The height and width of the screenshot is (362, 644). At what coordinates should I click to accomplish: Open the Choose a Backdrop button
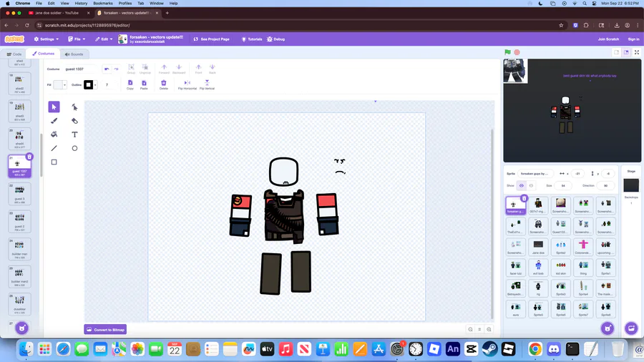point(631,328)
